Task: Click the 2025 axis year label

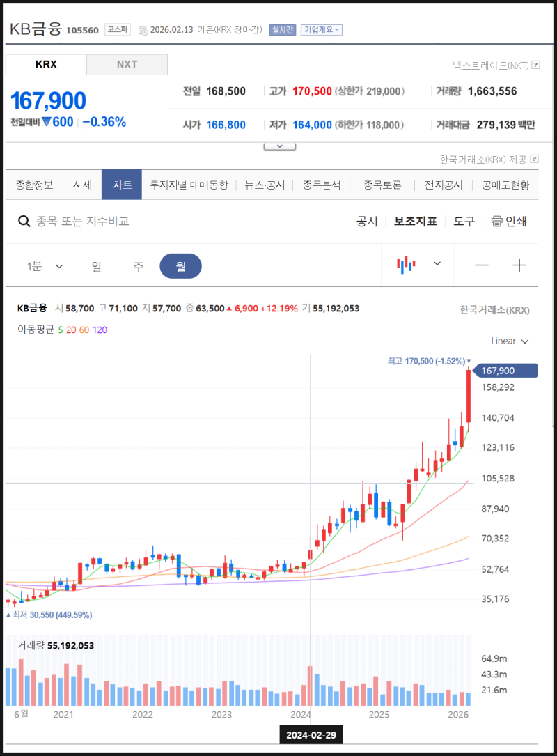Action: click(x=379, y=714)
